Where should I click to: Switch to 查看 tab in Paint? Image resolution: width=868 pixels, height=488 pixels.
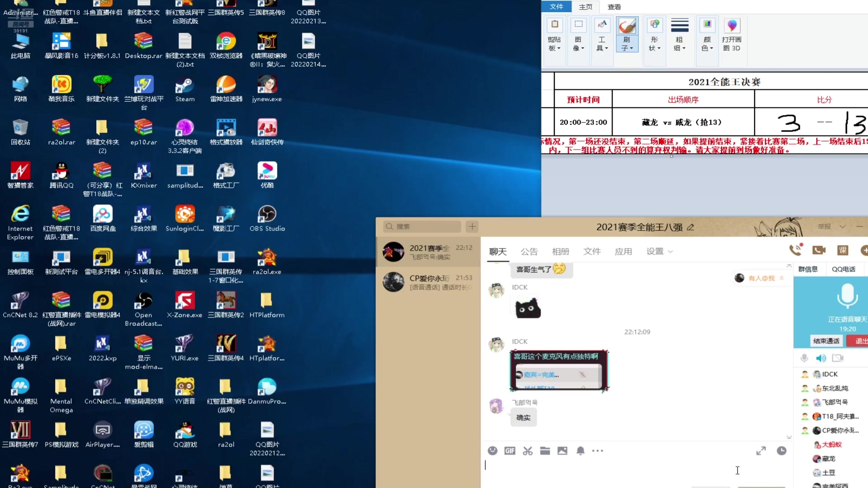click(614, 7)
